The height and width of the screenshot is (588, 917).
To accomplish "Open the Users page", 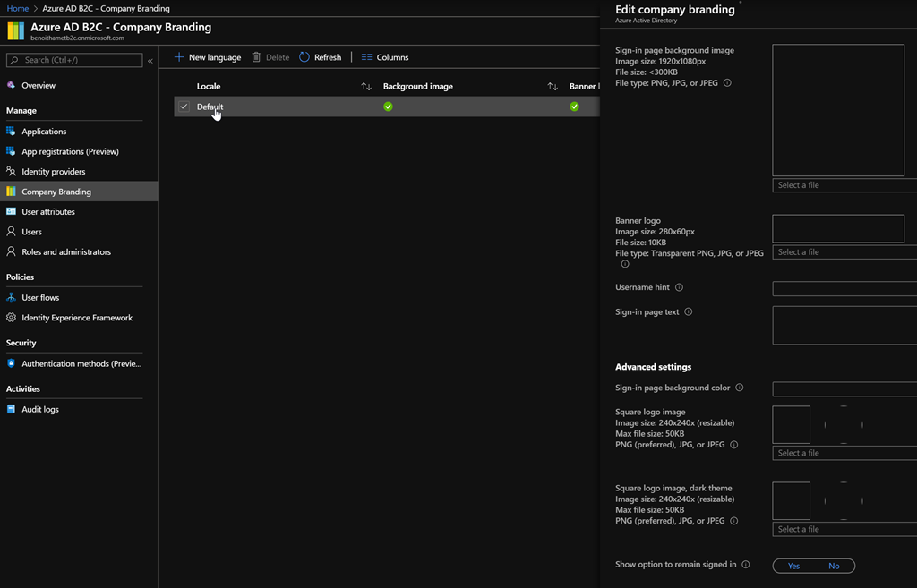I will 31,232.
